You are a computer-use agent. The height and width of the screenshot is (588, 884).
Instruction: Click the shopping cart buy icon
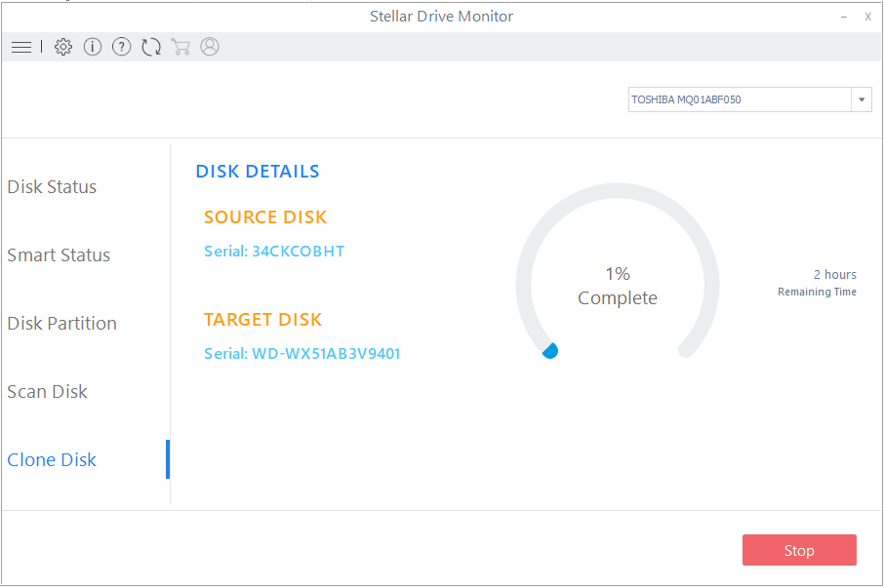(180, 47)
